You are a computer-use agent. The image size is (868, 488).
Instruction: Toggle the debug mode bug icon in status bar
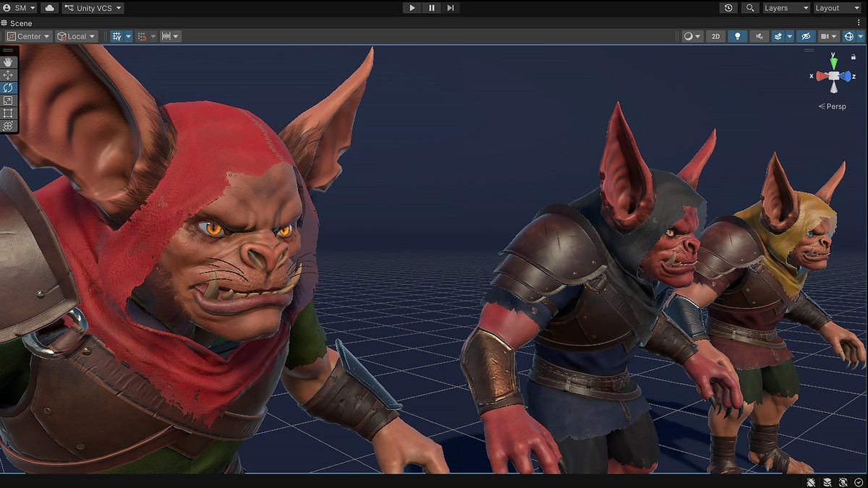click(x=812, y=481)
